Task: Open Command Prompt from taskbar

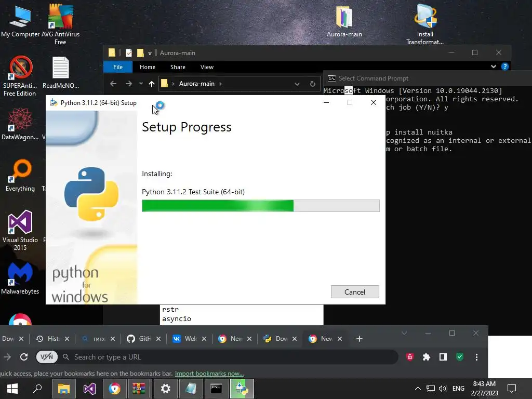Action: [x=216, y=389]
